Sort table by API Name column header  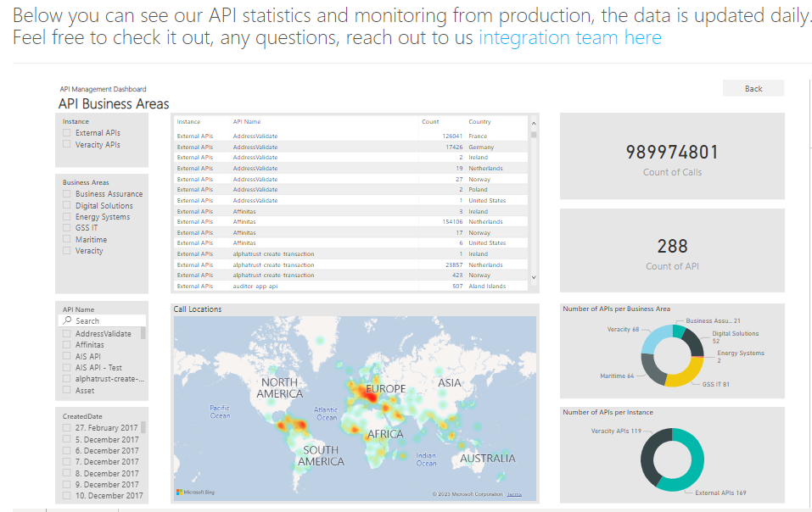click(247, 122)
